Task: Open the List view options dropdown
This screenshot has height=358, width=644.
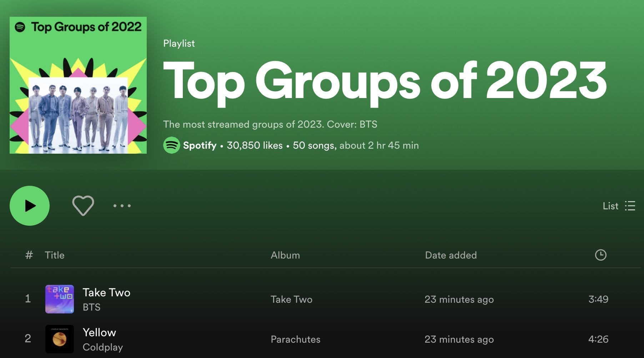Action: (619, 206)
